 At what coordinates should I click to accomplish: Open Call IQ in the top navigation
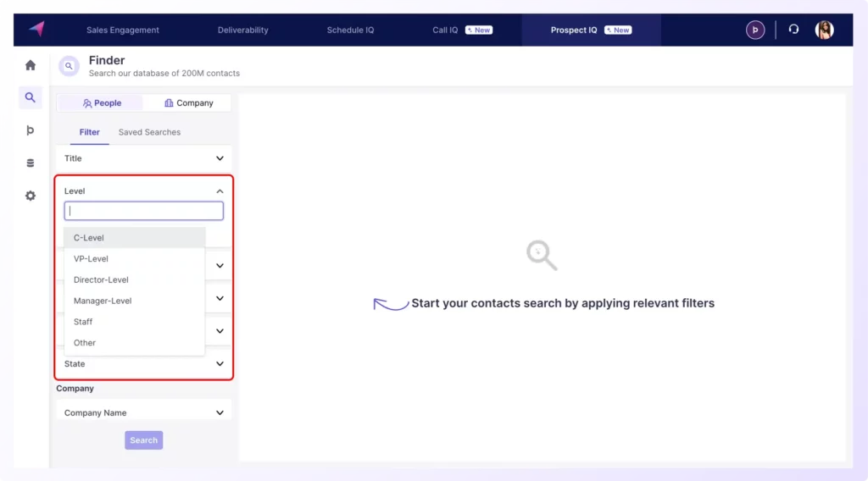[x=445, y=30]
